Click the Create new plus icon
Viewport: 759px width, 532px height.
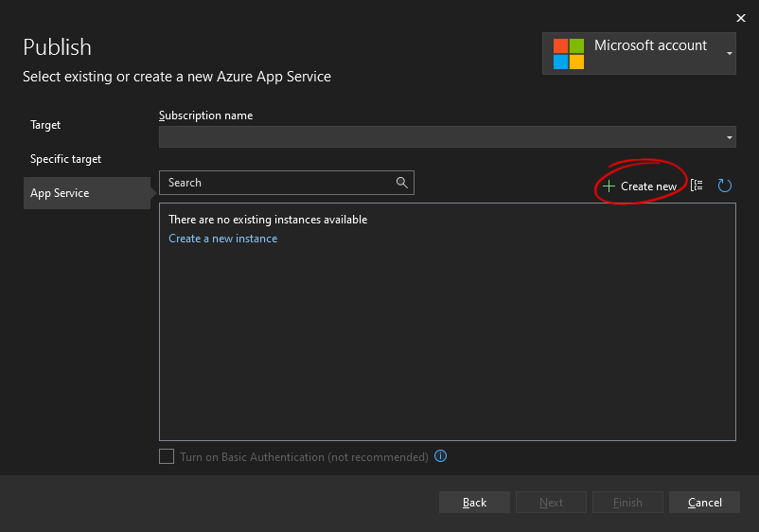coord(609,186)
